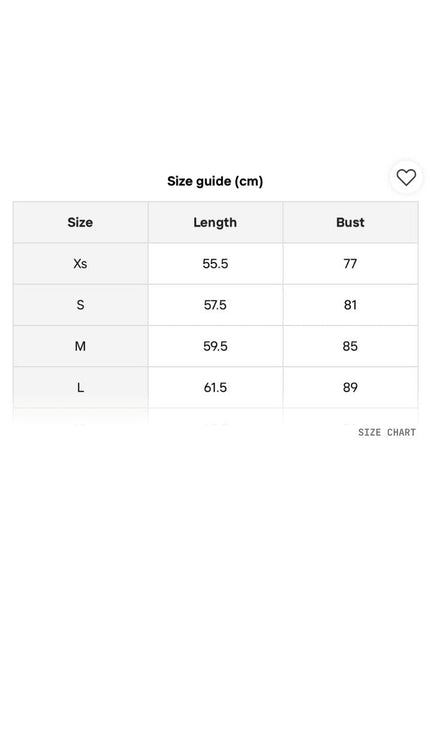The width and height of the screenshot is (430, 752).
Task: Click the 61.5 length value
Action: [x=215, y=387]
